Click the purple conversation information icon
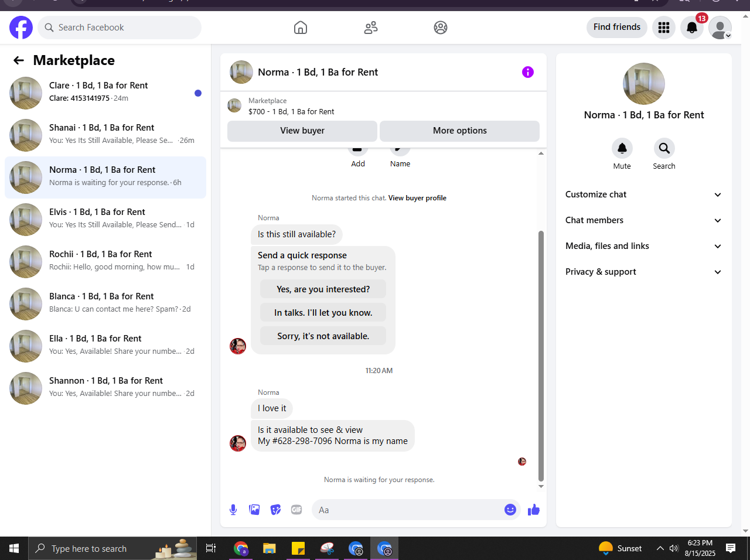The image size is (750, 560). coord(528,72)
